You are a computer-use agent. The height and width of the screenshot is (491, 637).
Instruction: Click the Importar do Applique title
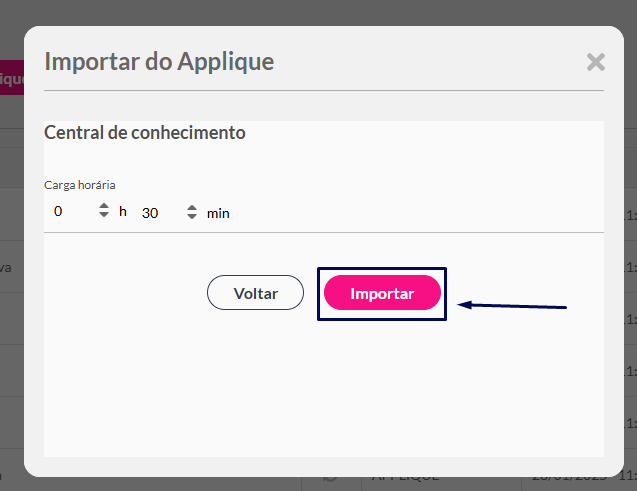(x=159, y=62)
